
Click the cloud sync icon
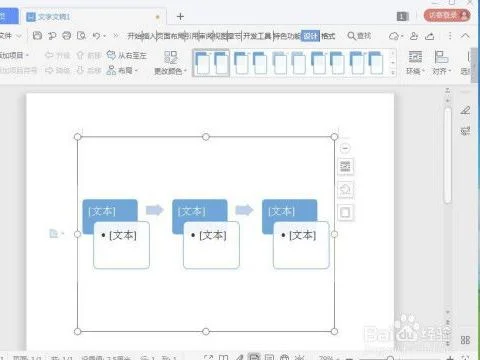[394, 36]
